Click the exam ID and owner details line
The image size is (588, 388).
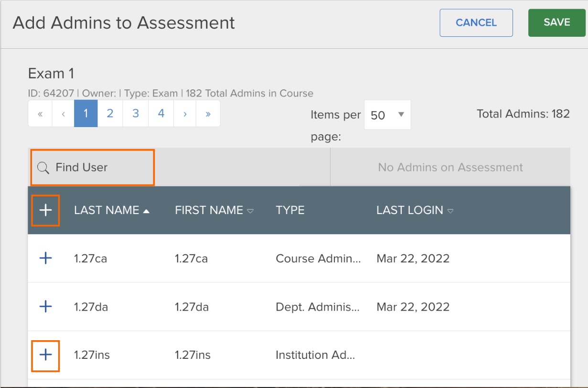click(x=171, y=93)
